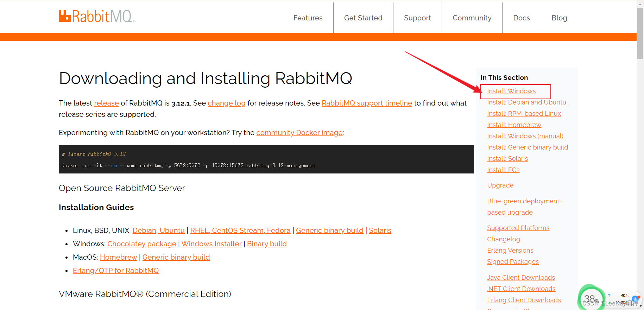Click the scrollbar up arrow
Viewport: 644px width, 310px height.
point(640,4)
